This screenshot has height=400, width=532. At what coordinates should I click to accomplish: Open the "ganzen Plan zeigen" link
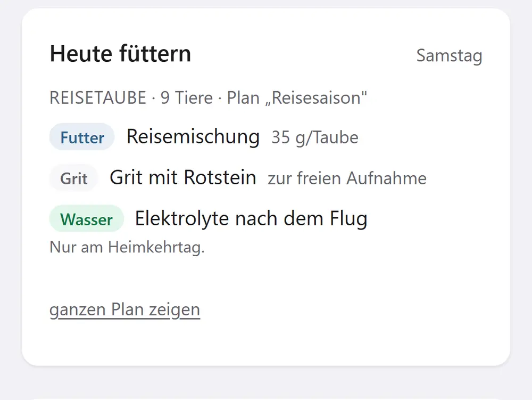tap(125, 309)
